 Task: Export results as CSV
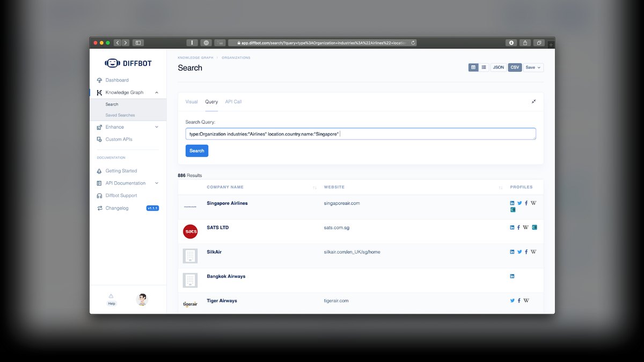pyautogui.click(x=515, y=68)
